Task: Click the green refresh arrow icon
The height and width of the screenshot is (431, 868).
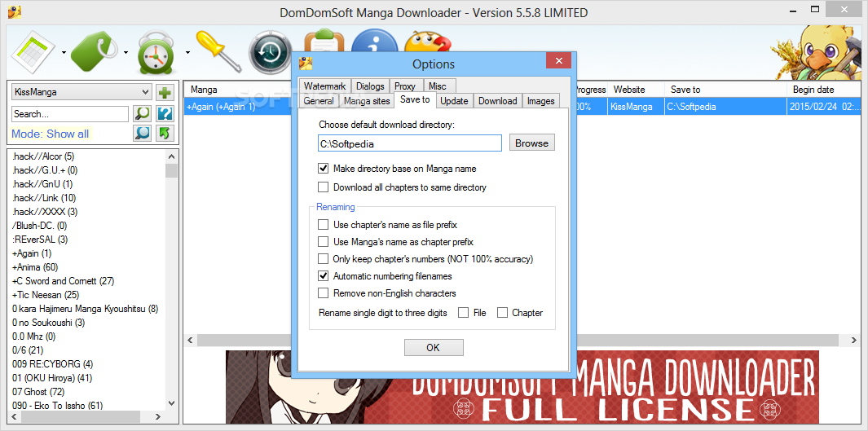Action: pos(165,134)
